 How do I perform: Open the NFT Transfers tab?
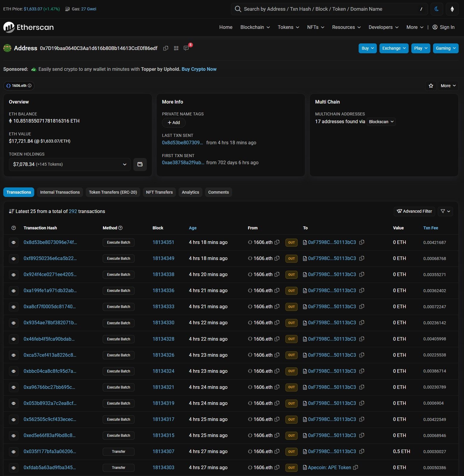click(159, 192)
